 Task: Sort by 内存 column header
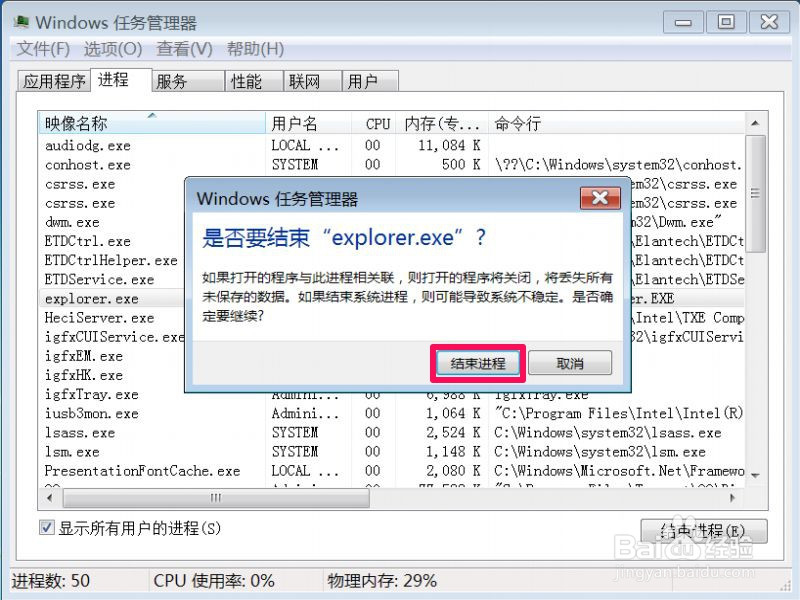442,123
